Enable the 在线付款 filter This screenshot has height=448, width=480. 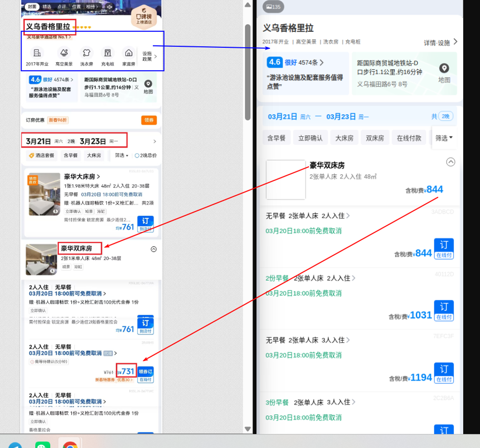[409, 138]
